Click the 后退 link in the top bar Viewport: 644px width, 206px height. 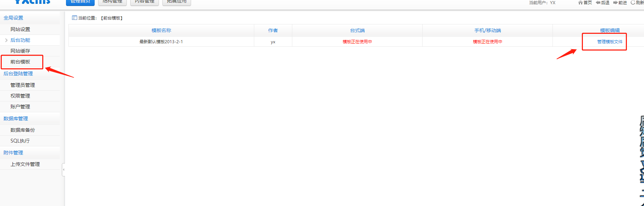point(605,2)
